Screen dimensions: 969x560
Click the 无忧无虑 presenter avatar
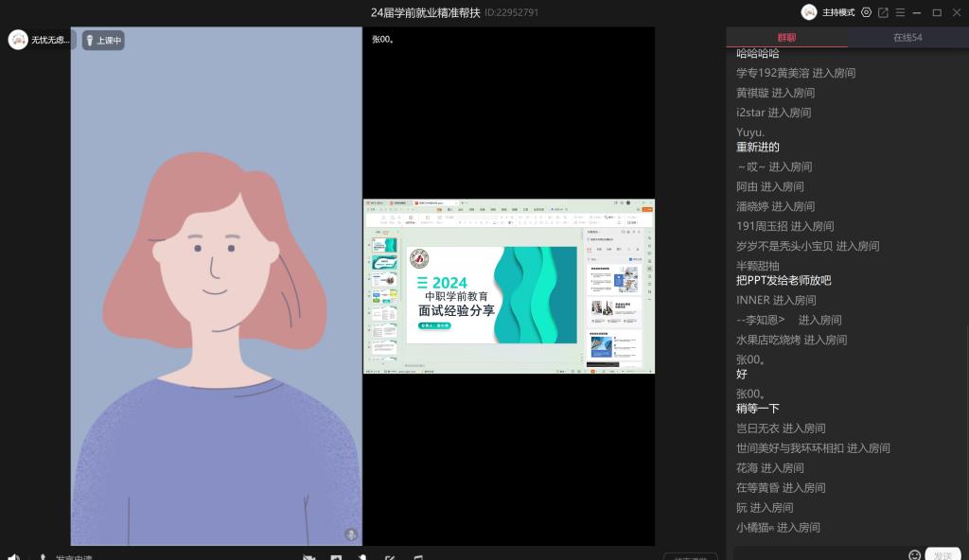point(18,40)
